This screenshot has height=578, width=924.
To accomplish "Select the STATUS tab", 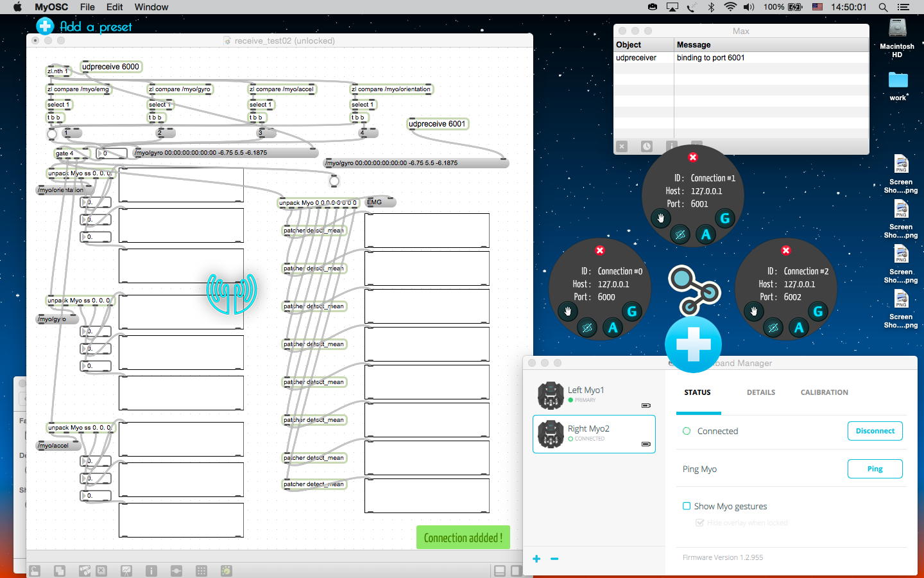I will click(697, 392).
